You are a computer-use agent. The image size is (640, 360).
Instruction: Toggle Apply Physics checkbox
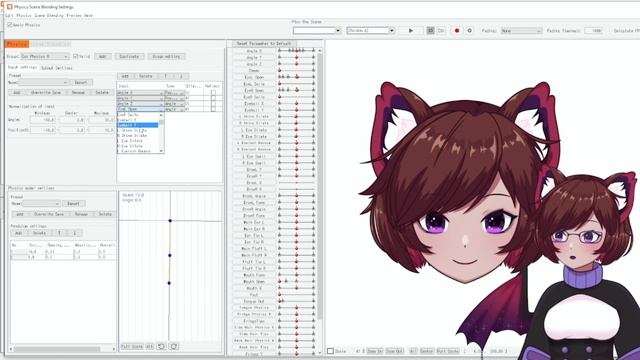pos(10,25)
